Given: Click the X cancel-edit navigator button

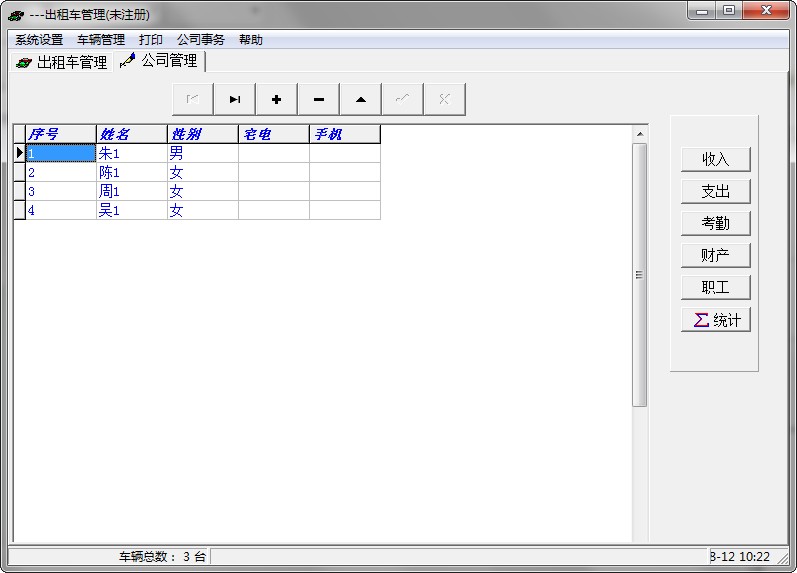Looking at the screenshot, I should pos(444,99).
